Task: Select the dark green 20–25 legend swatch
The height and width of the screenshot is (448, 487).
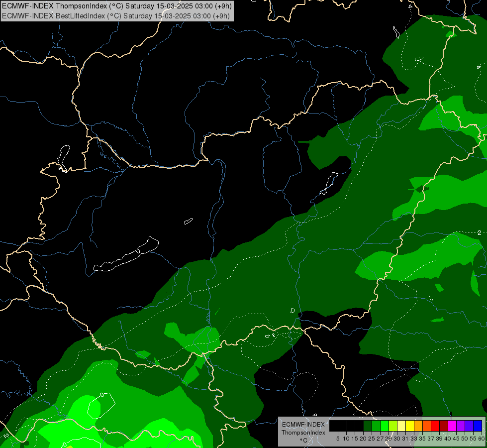Action: 368,426
